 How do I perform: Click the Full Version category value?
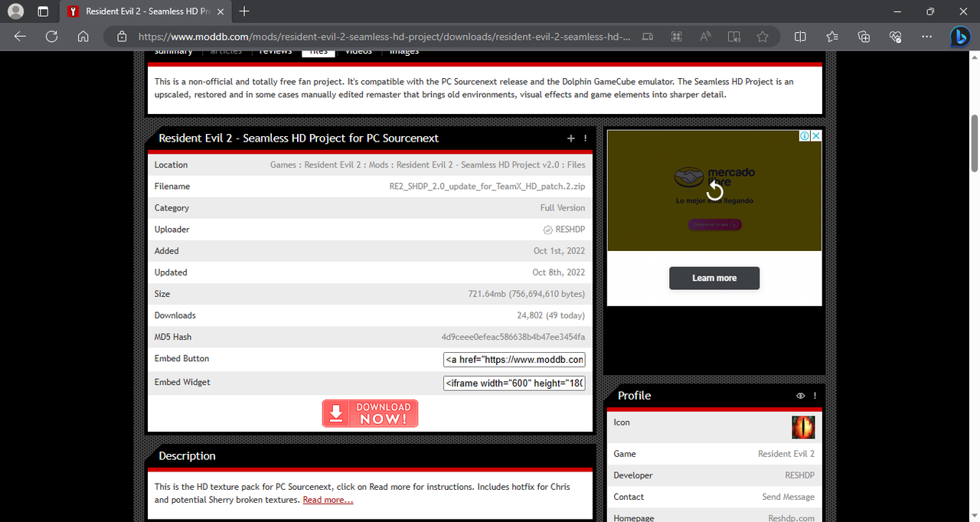click(563, 208)
